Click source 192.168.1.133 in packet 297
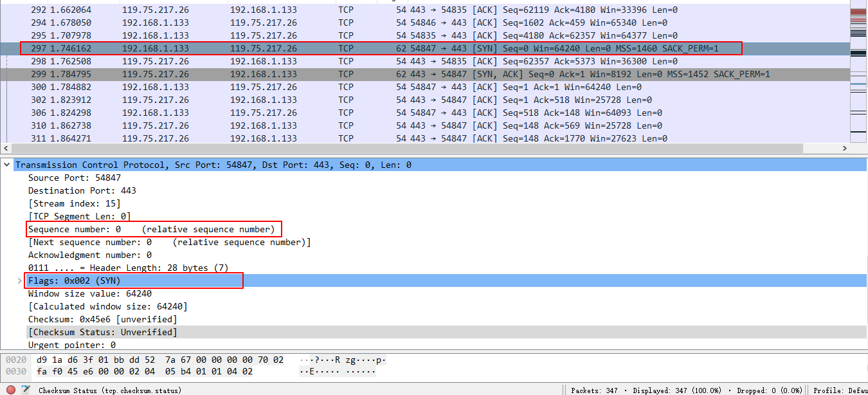This screenshot has width=868, height=395. 156,48
